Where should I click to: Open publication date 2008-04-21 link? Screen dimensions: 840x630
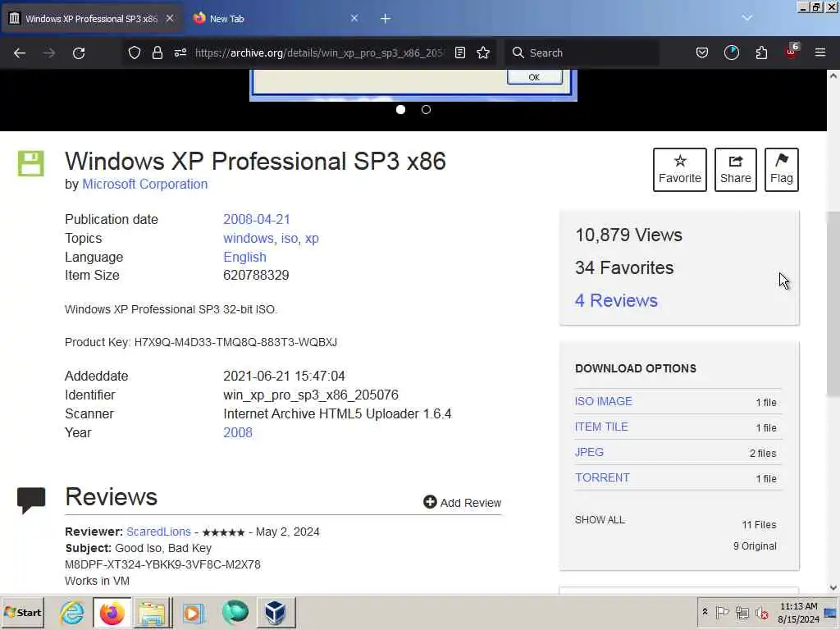coord(257,220)
